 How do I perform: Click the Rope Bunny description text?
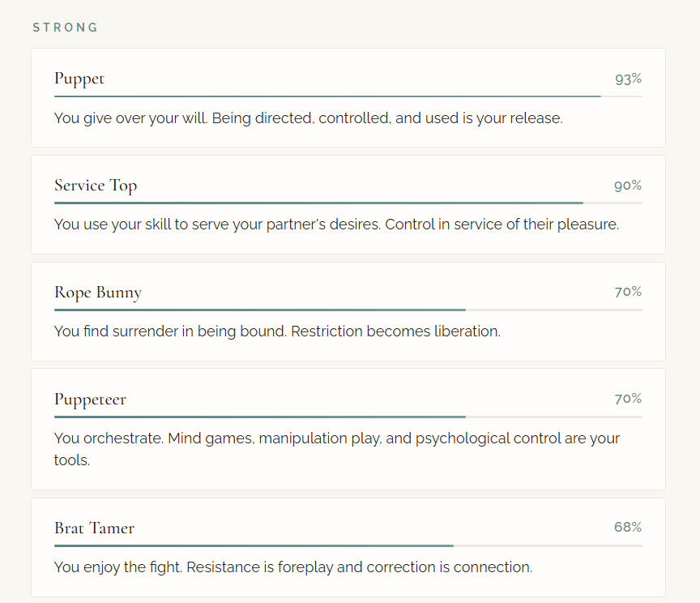coord(277,331)
